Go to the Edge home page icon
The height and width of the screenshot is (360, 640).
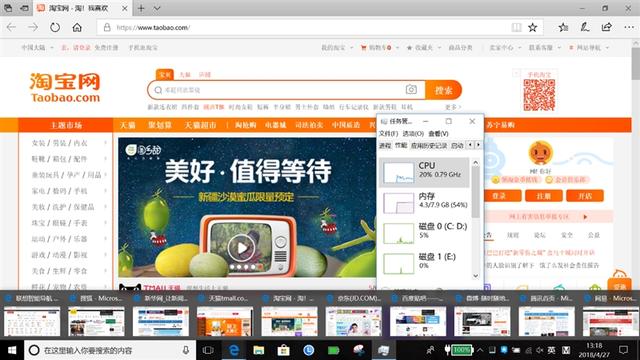pos(77,27)
